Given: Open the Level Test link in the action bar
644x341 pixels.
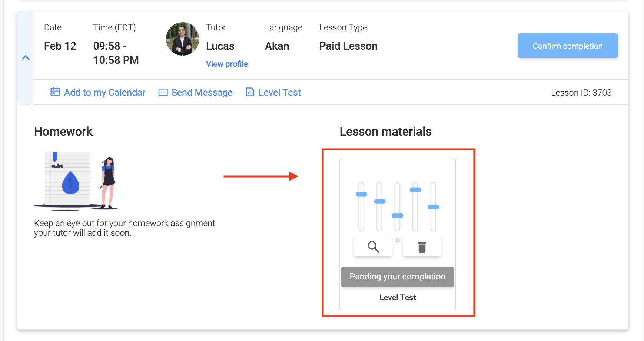Looking at the screenshot, I should (279, 92).
